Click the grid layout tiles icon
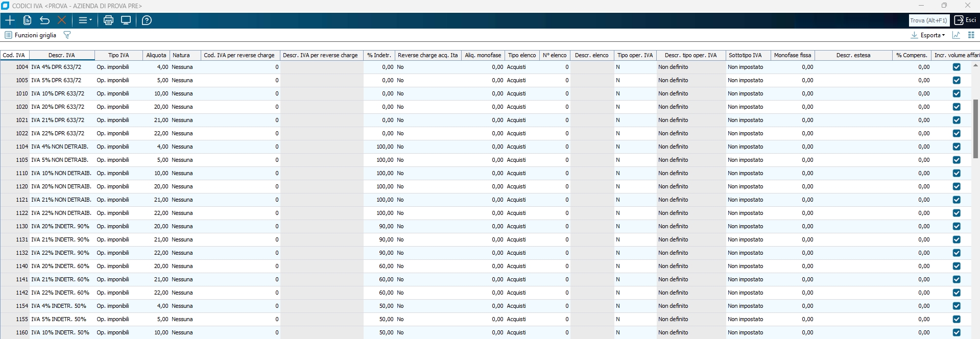 coord(971,35)
